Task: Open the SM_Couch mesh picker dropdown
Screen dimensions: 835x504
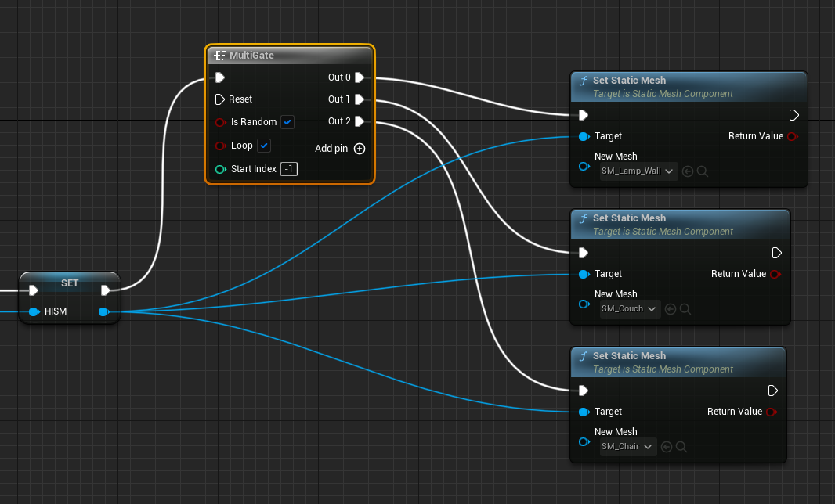Action: pyautogui.click(x=628, y=308)
